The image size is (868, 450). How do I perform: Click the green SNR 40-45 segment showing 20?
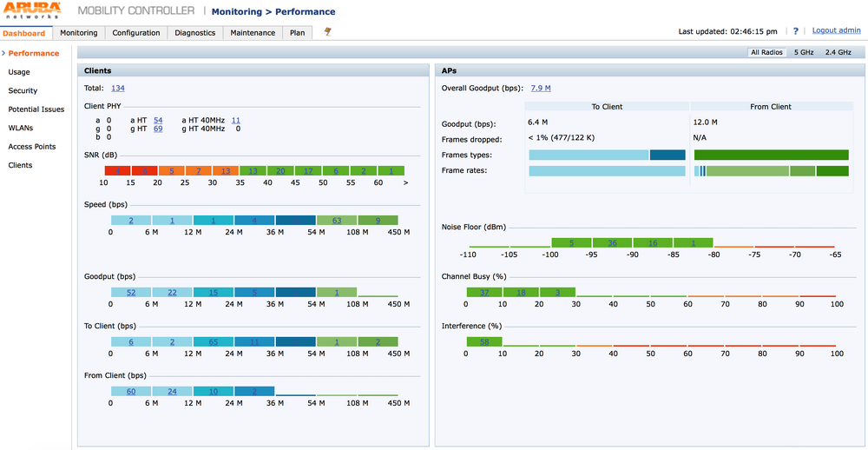pyautogui.click(x=280, y=170)
